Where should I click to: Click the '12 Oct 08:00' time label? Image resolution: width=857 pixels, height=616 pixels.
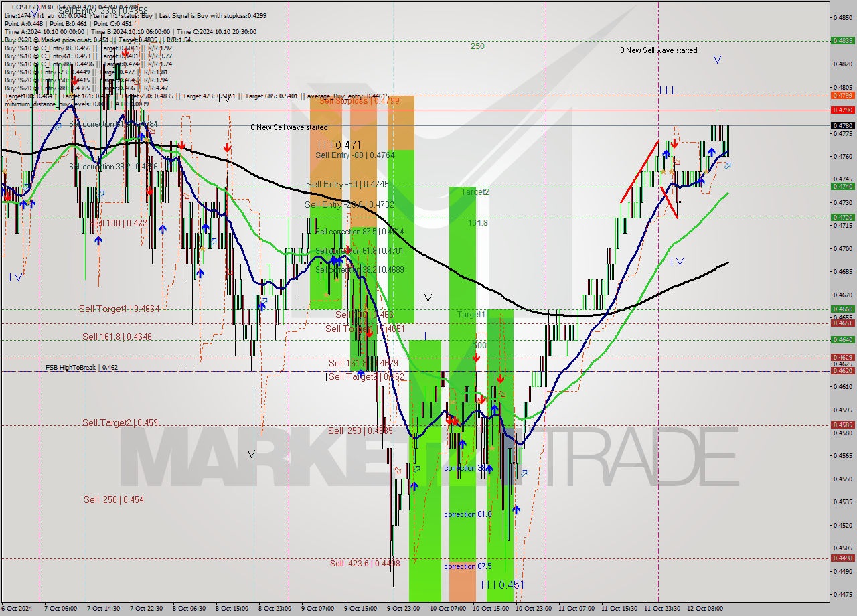point(704,609)
